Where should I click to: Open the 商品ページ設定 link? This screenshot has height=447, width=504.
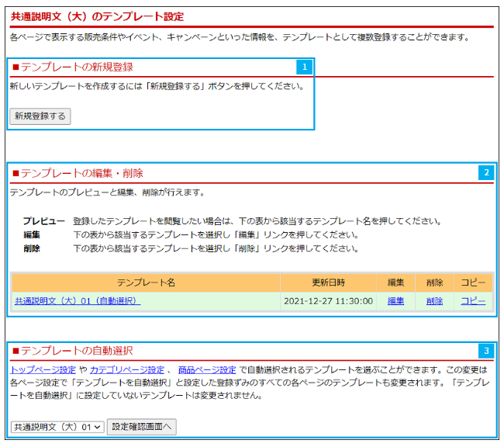point(207,370)
